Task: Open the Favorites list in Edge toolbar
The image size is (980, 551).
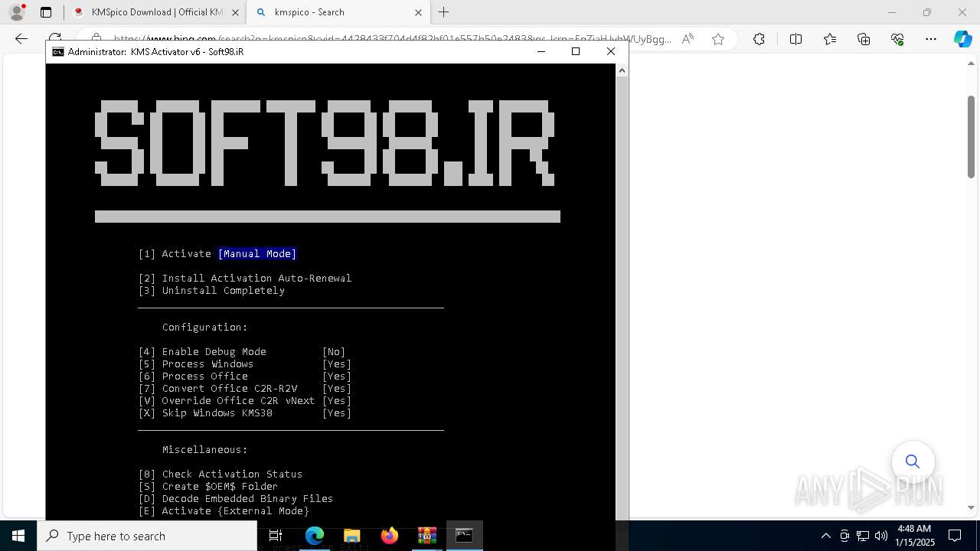Action: 830,39
